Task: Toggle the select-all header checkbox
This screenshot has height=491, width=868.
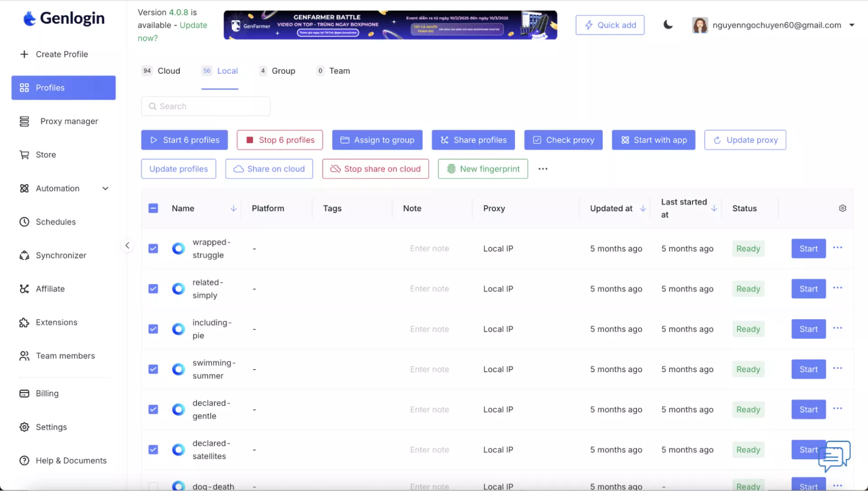Action: tap(153, 208)
